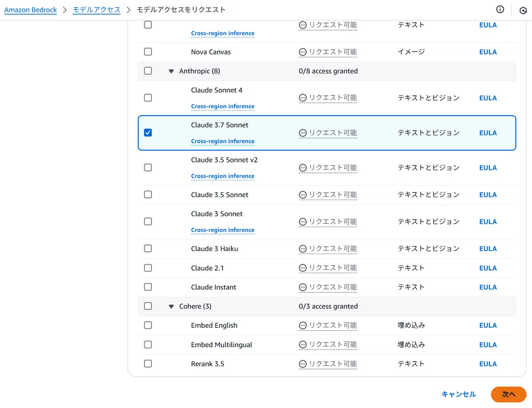Click the キャンセル button
Image resolution: width=532 pixels, height=408 pixels.
pos(459,394)
